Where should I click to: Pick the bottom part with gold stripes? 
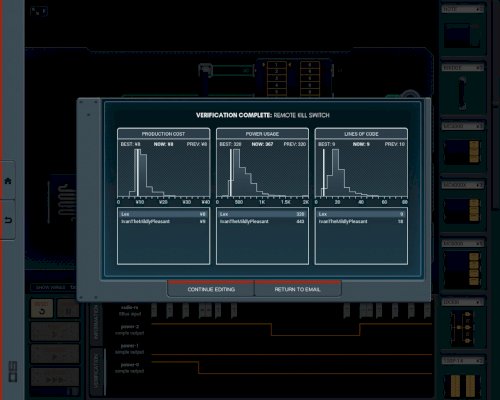point(462,378)
